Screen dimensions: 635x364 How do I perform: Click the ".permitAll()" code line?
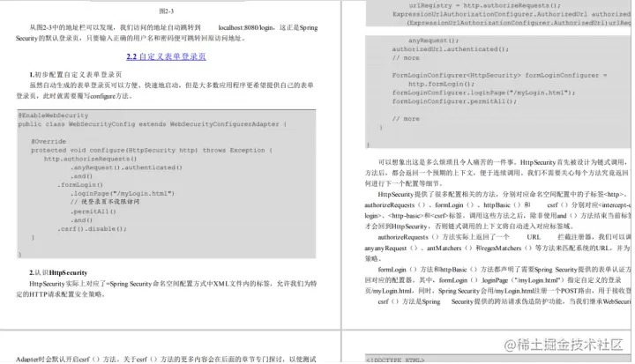coord(93,212)
